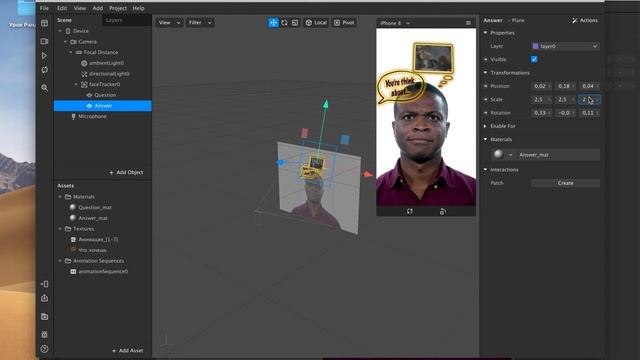Click the Answer_mat material field in inspector

click(x=558, y=155)
